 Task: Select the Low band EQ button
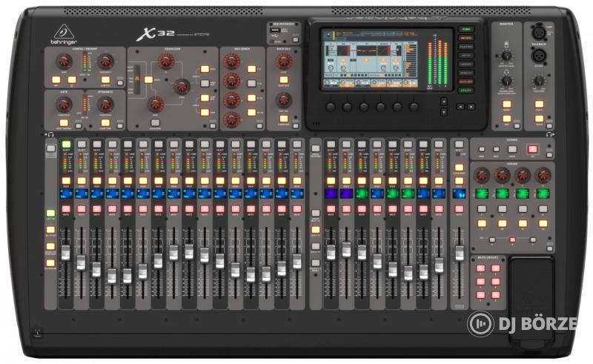205,113
